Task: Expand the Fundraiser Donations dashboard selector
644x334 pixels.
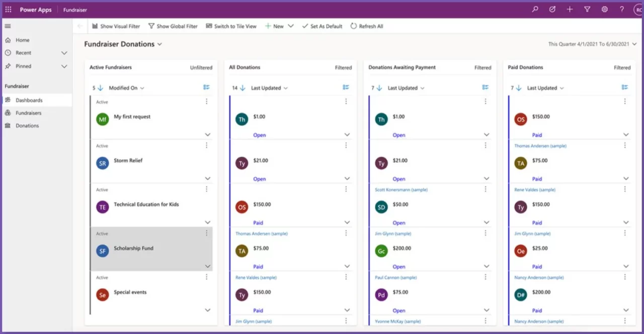Action: point(159,44)
